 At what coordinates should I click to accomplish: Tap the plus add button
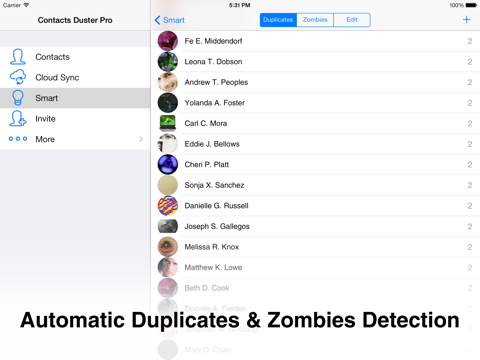click(466, 20)
